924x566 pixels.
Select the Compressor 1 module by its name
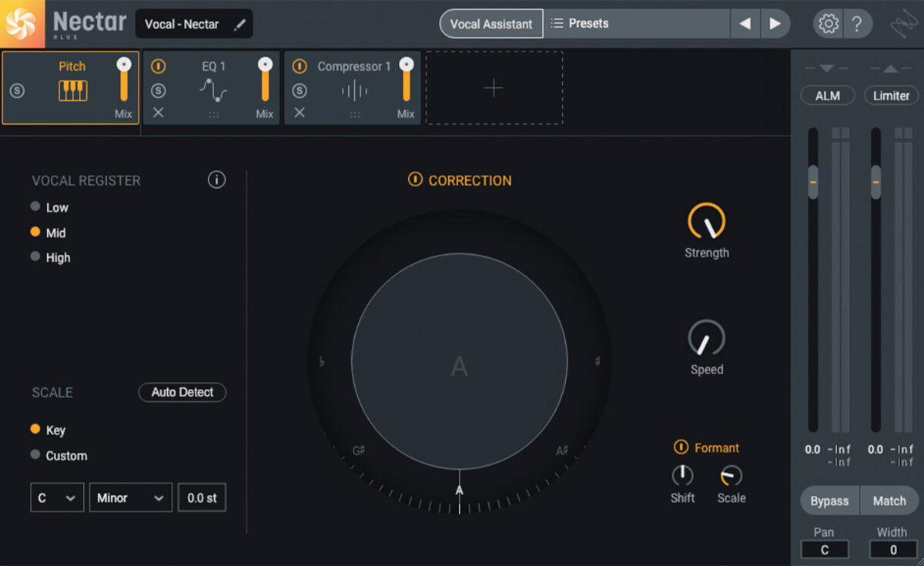coord(354,66)
